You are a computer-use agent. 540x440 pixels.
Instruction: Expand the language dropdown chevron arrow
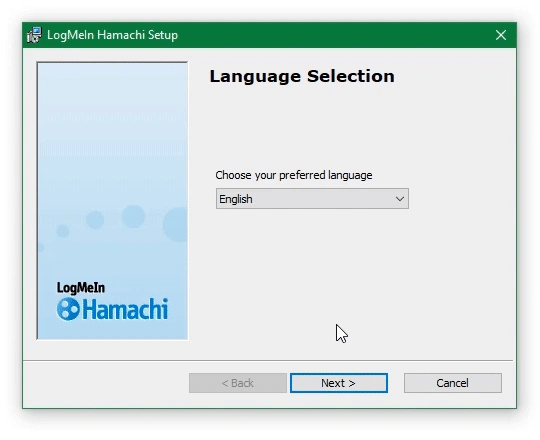tap(399, 199)
